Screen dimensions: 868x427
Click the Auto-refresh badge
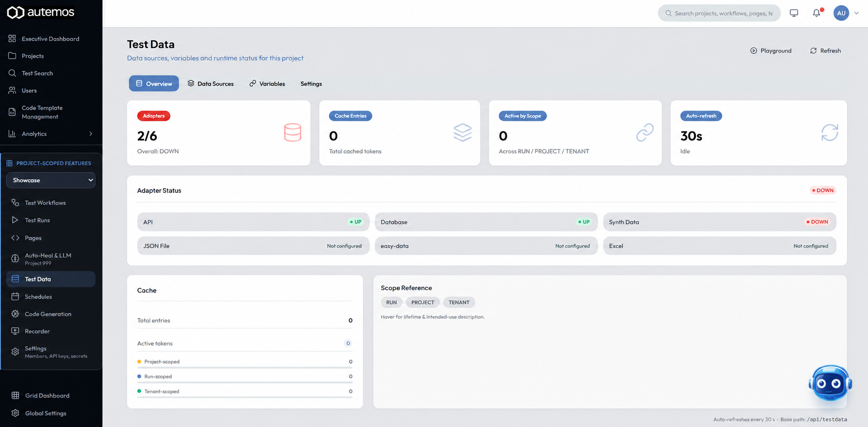point(701,115)
